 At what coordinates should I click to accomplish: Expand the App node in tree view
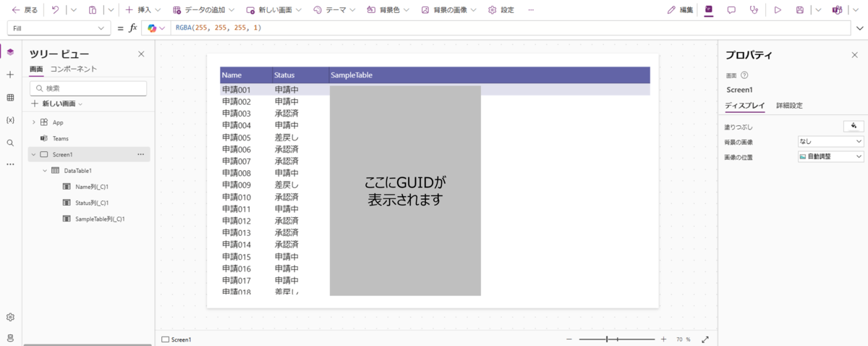tap(33, 122)
